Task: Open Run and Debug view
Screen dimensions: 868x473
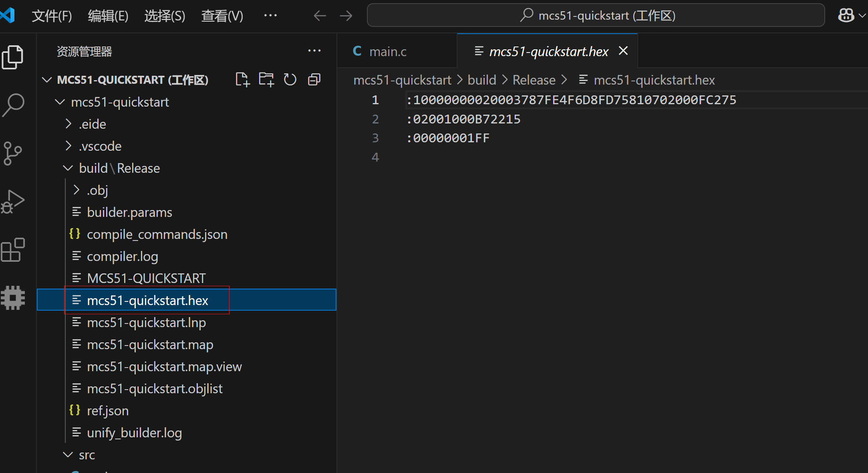Action: click(12, 202)
